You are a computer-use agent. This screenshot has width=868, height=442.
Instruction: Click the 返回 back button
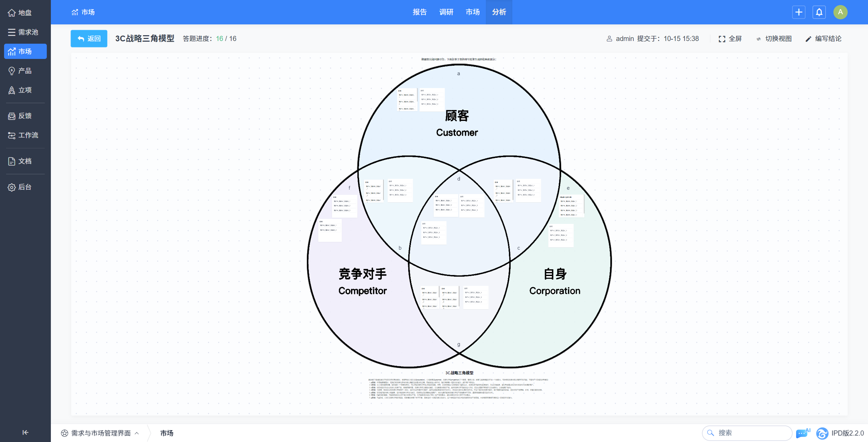click(89, 39)
